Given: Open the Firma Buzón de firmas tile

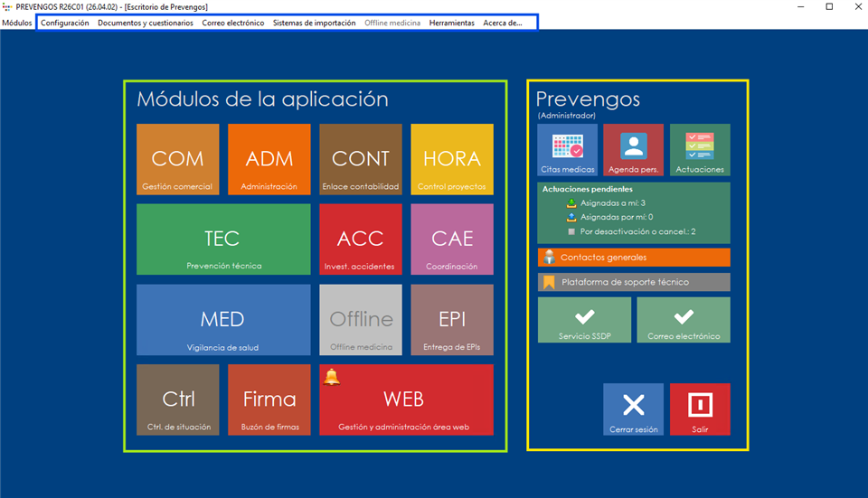Looking at the screenshot, I should pyautogui.click(x=269, y=399).
